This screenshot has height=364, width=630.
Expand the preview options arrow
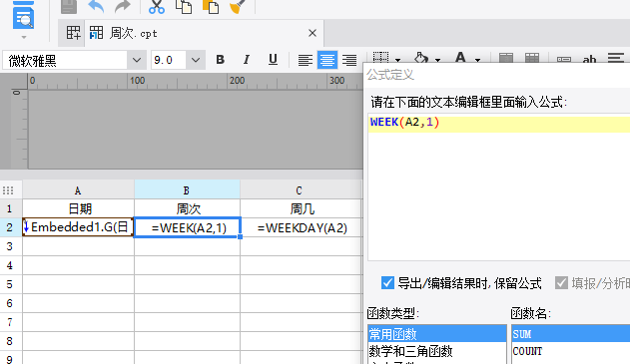point(24,37)
